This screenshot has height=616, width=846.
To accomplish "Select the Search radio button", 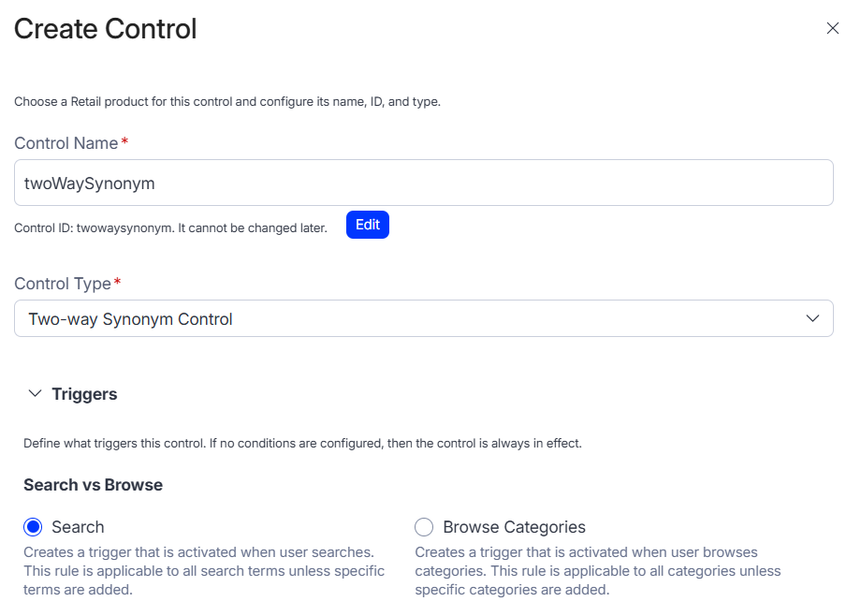I will tap(33, 527).
